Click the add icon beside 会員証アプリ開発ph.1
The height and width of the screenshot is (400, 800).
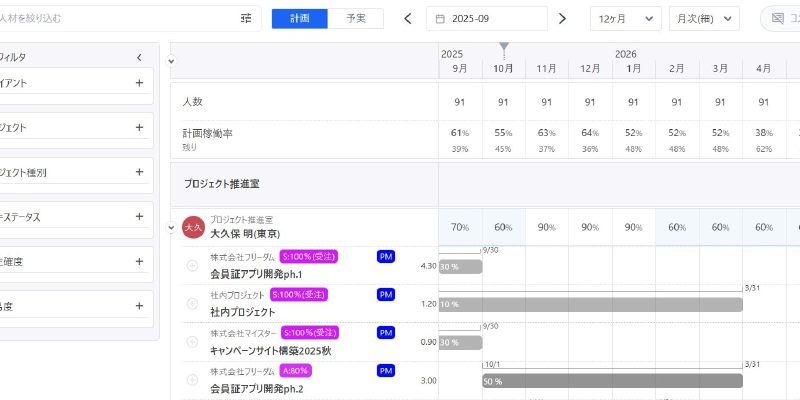click(x=192, y=265)
